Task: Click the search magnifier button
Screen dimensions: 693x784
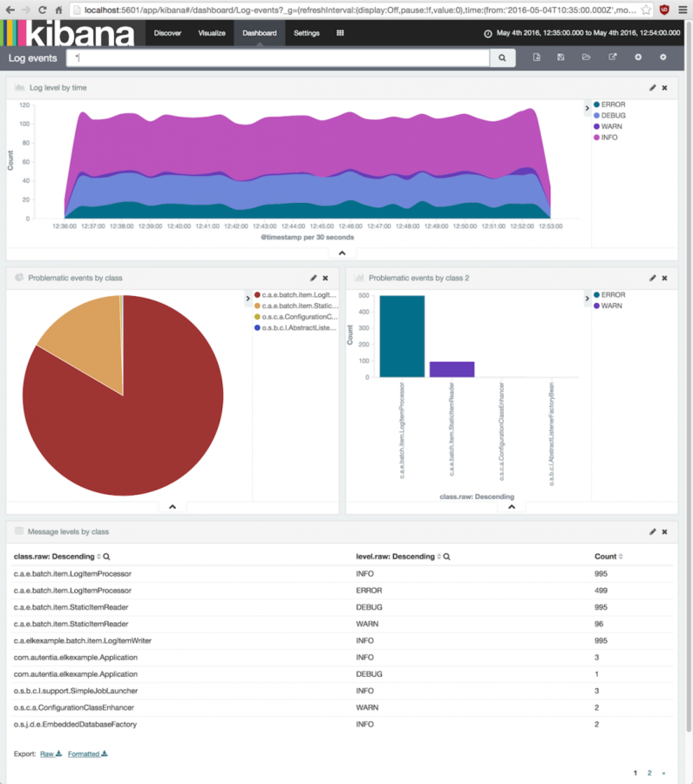Action: pos(502,58)
